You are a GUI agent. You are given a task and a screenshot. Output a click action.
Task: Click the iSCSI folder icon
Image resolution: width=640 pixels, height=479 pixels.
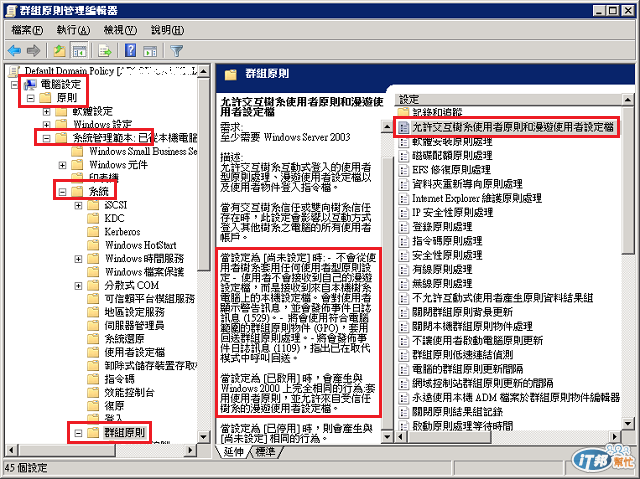93,205
